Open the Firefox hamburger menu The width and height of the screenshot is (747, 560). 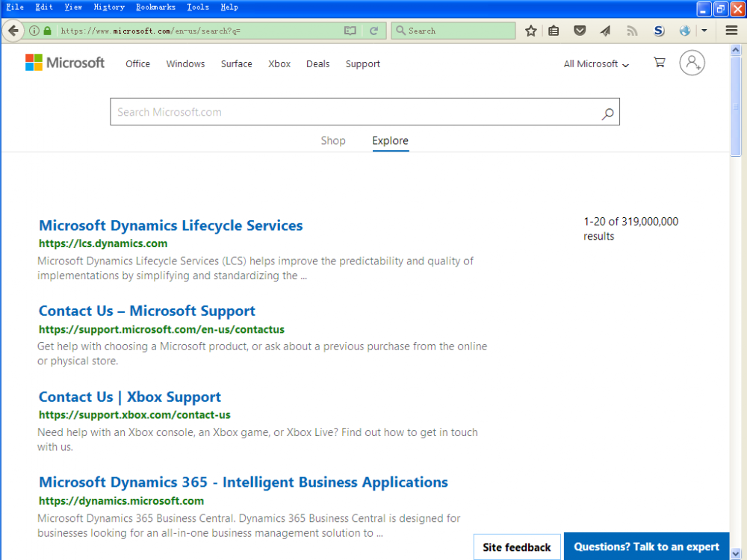pyautogui.click(x=731, y=31)
